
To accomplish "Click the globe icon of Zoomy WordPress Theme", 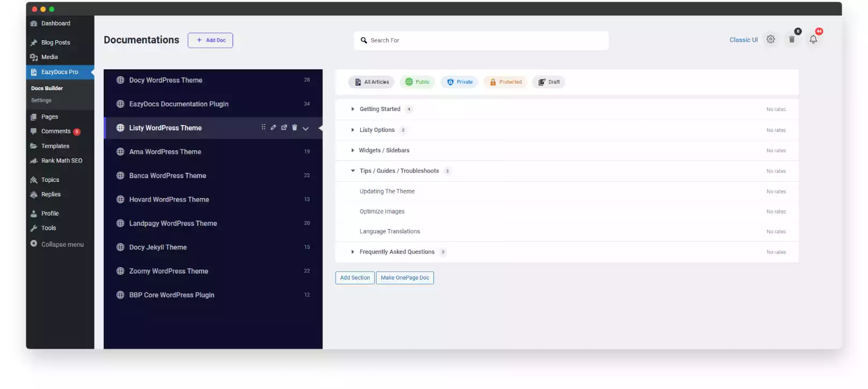I will pos(120,271).
